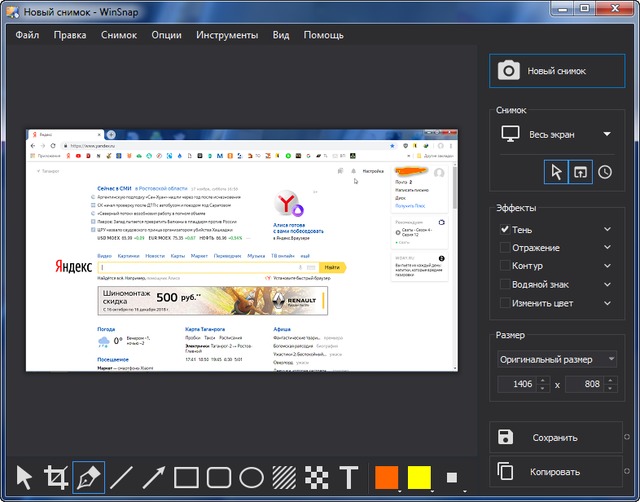This screenshot has width=640, height=502.
Task: Select the Rounded Rectangle tool
Action: pos(219,477)
